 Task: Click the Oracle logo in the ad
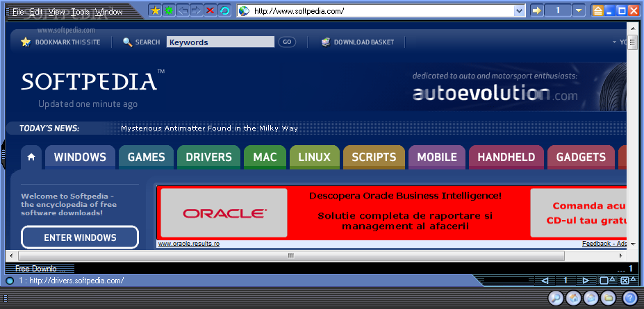[224, 213]
